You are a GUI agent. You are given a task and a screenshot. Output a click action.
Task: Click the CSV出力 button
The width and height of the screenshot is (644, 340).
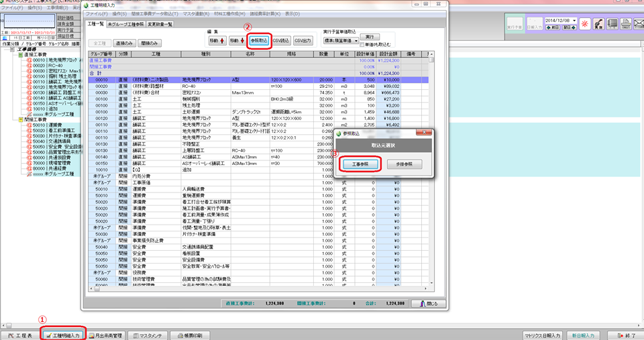click(303, 41)
